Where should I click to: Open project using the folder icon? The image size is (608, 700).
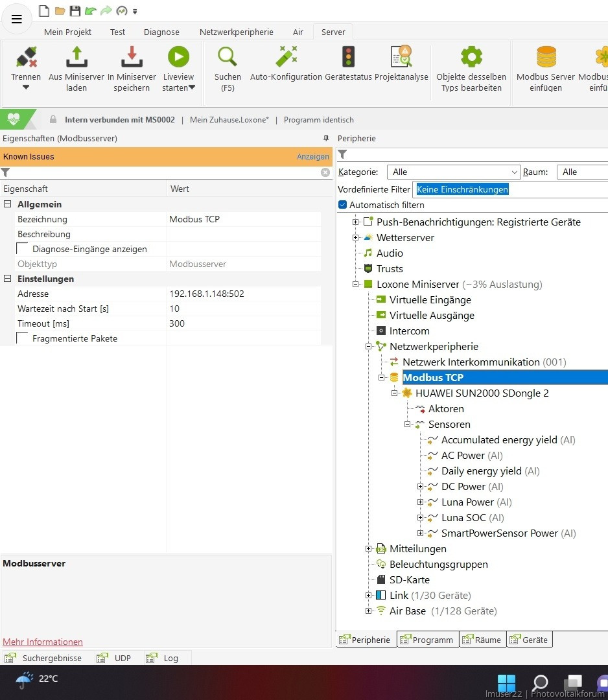60,11
